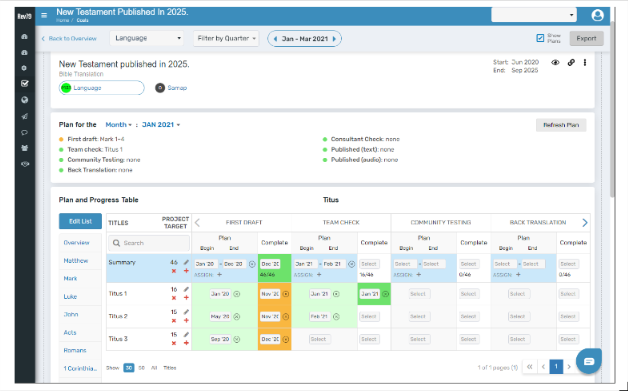Select Titus 2 Back Translation plan date

pos(519,316)
